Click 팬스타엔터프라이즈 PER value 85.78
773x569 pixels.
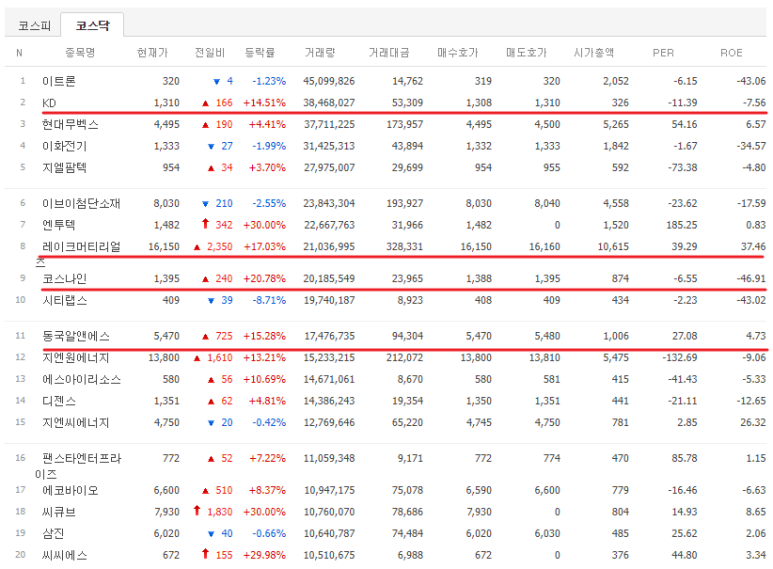tap(684, 459)
